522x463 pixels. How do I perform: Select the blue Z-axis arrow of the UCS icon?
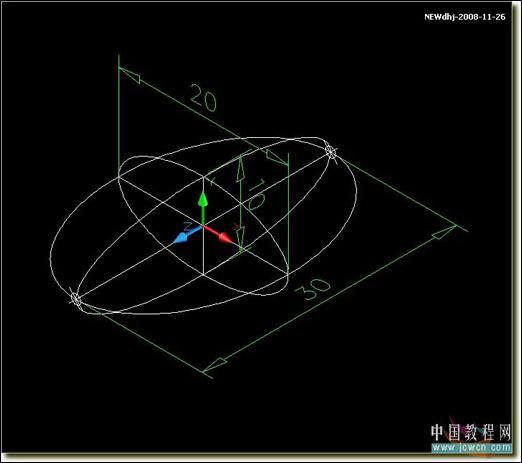187,234
